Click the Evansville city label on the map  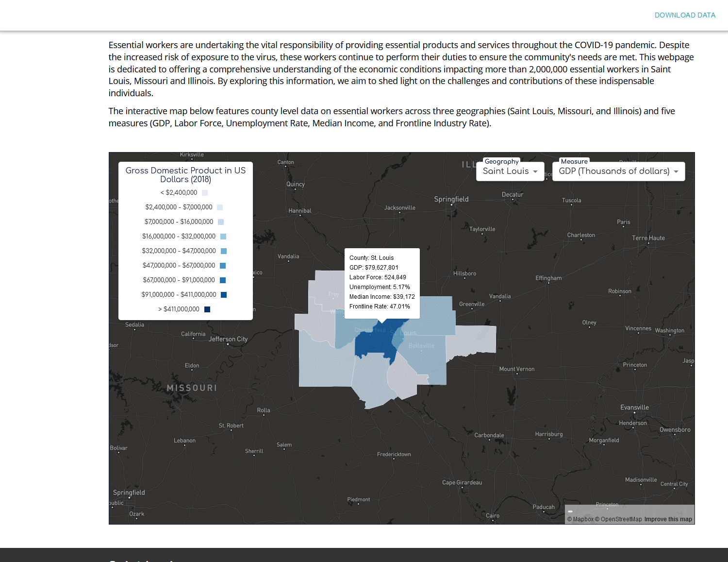pos(634,408)
